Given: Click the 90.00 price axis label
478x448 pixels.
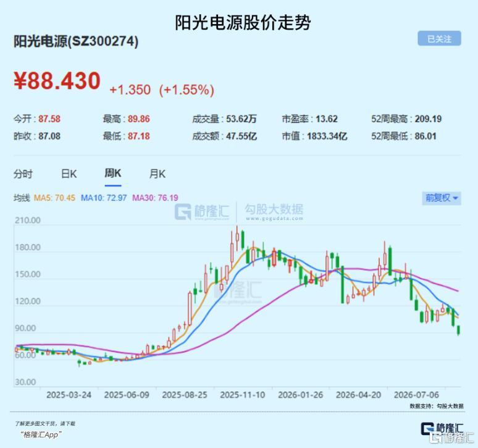Looking at the screenshot, I should click(25, 328).
